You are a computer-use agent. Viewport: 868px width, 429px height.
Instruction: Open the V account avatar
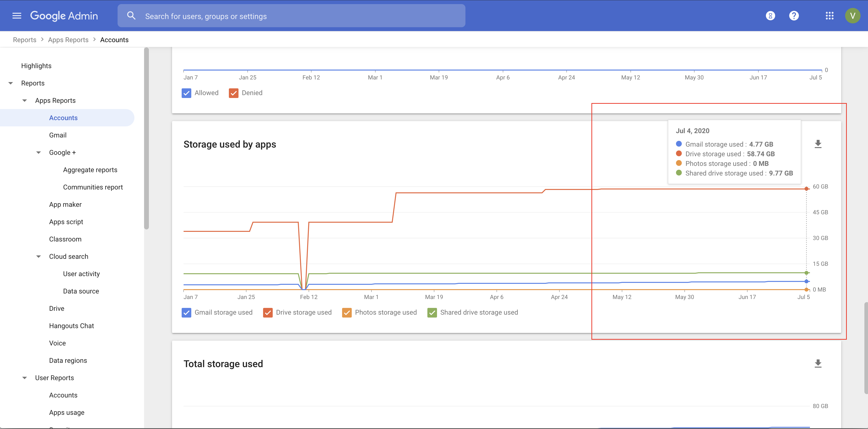coord(853,16)
